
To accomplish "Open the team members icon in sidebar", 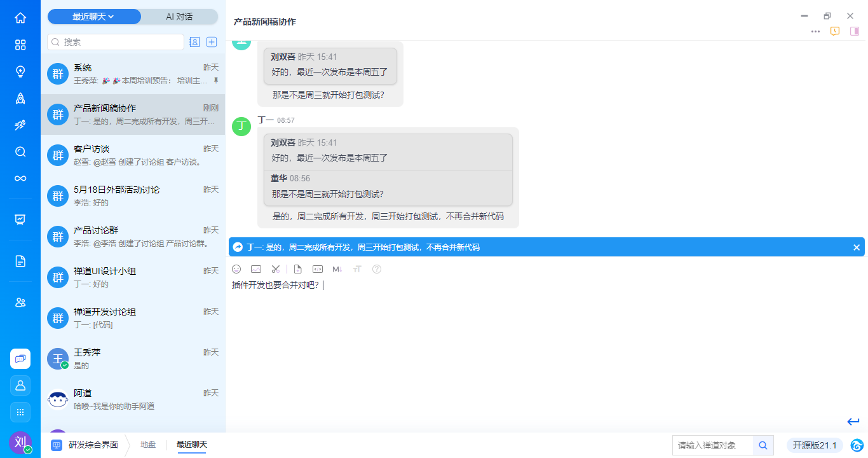I will coord(20,302).
